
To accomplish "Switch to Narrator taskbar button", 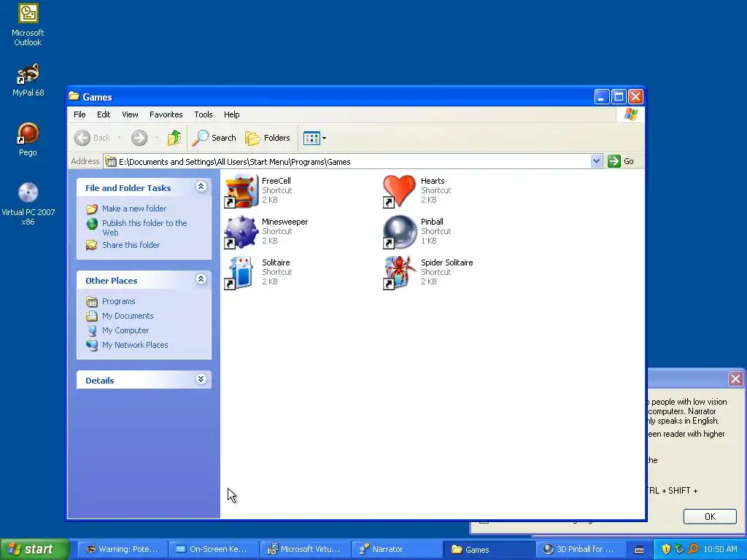I will tap(397, 549).
